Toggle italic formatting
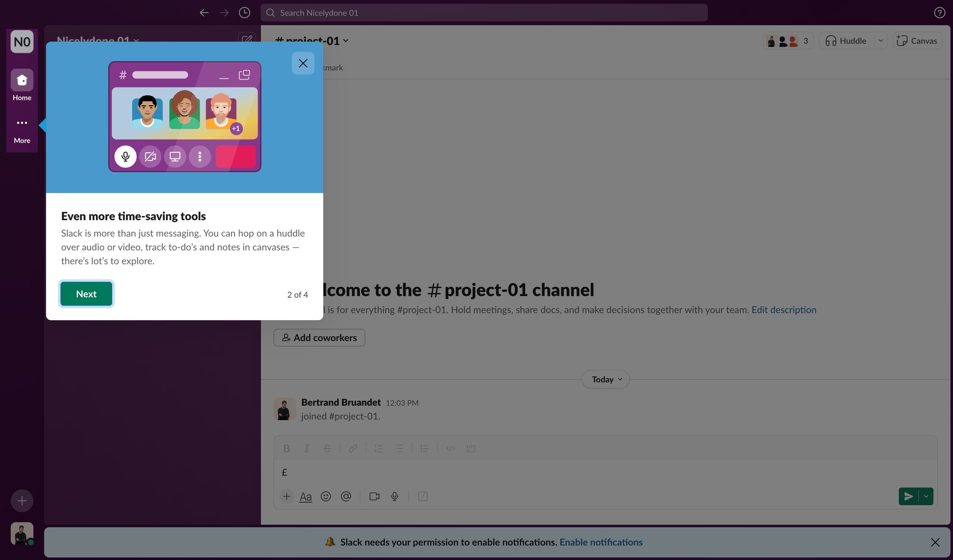 click(307, 448)
